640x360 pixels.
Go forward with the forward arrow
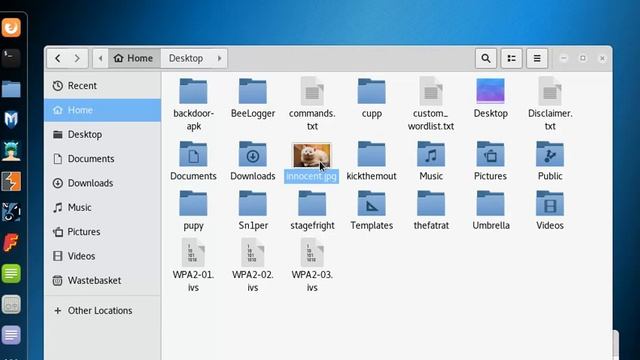77,58
